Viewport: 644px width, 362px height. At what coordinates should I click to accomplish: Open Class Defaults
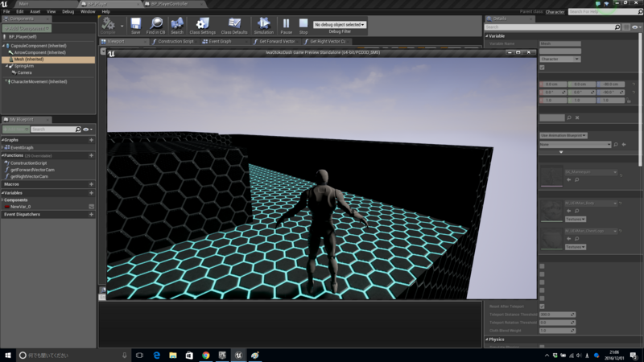click(234, 25)
